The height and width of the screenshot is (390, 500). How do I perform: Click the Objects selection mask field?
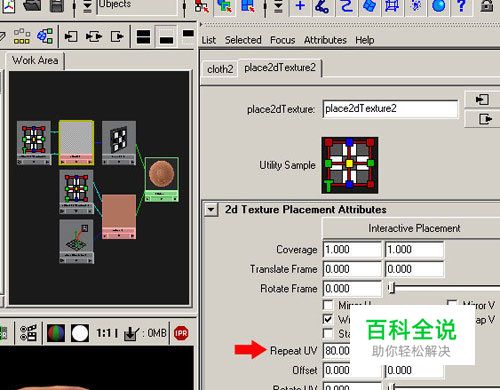(x=137, y=7)
